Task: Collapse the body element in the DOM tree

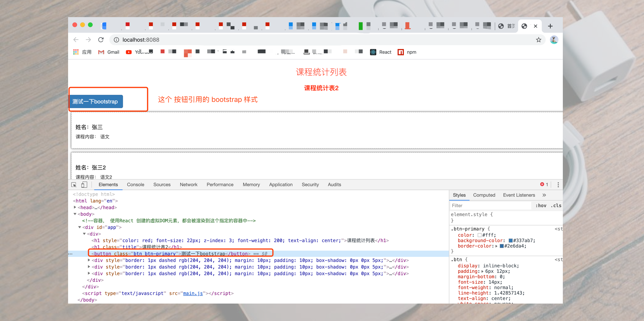Action: [x=75, y=214]
